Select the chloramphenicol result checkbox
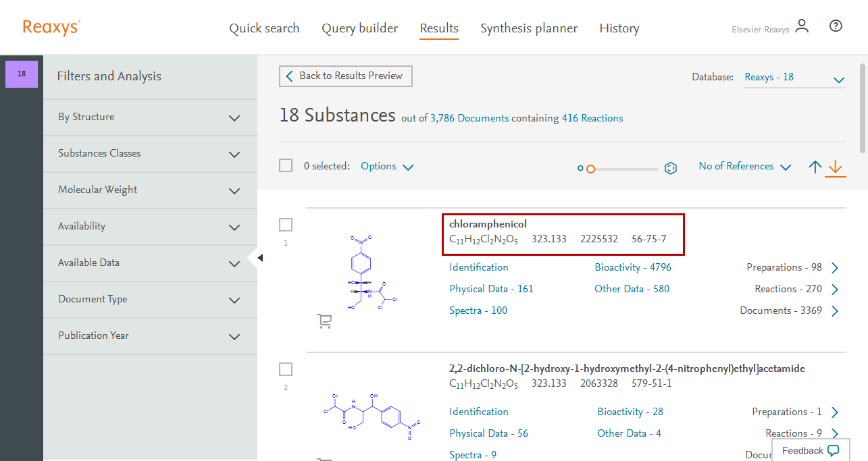Screen dimensions: 868x461 286,225
